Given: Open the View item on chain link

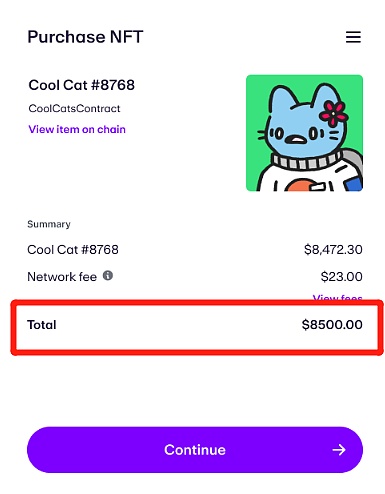Looking at the screenshot, I should coord(77,129).
